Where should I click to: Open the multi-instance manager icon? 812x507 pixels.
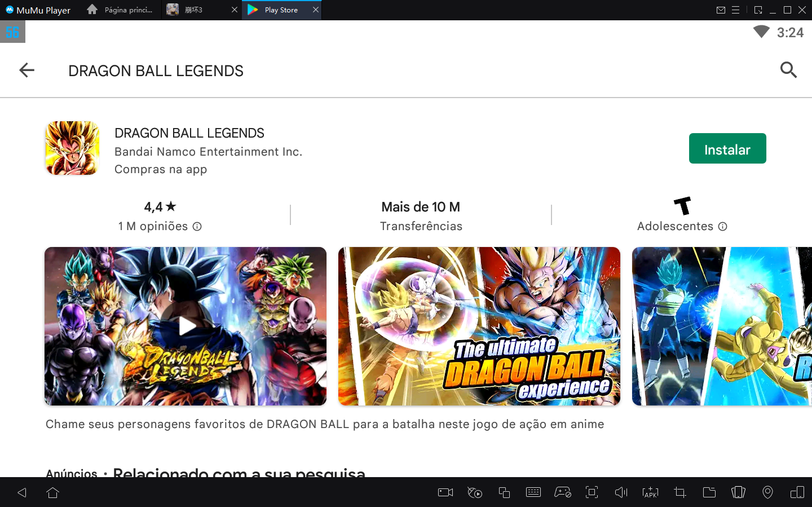pyautogui.click(x=504, y=492)
